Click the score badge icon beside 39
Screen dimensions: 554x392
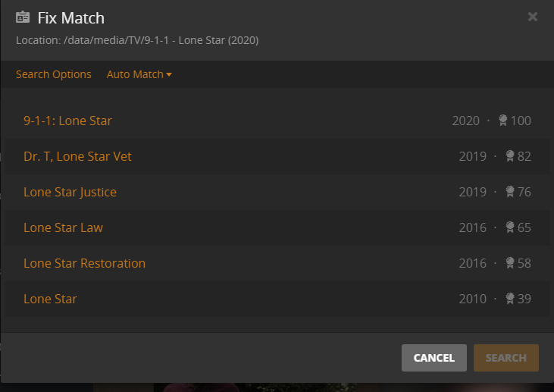510,299
